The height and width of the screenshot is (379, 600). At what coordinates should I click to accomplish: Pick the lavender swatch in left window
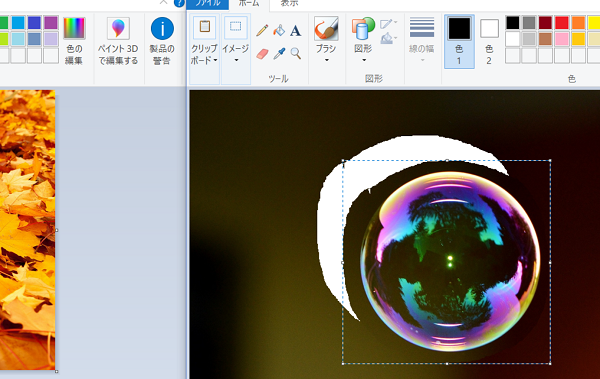point(51,39)
